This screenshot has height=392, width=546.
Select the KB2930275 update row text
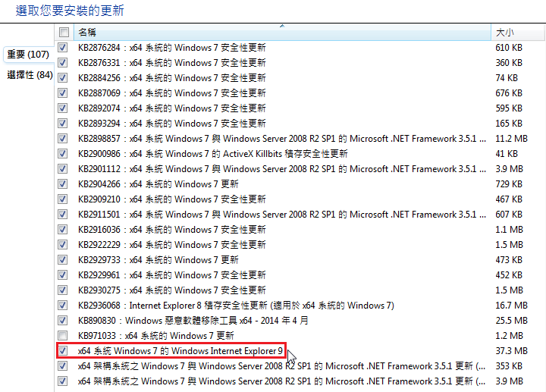point(172,290)
